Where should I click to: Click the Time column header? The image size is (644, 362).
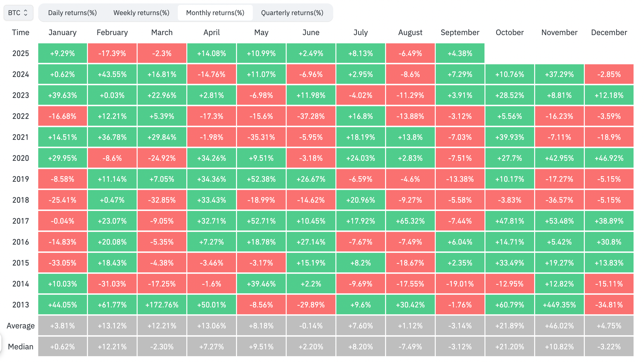point(20,32)
